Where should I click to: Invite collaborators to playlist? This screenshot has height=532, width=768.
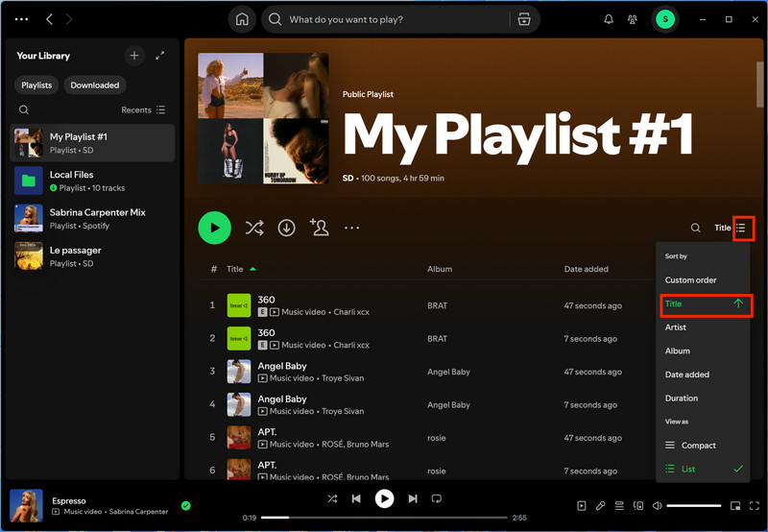coord(320,228)
